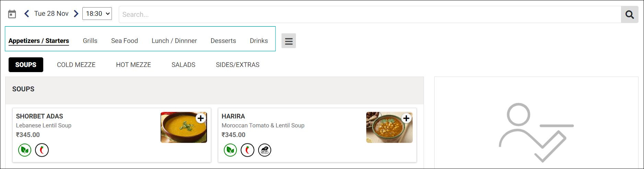Click the vegetarian leaf icon on Shorbet Adas
This screenshot has width=644, height=169.
click(25, 150)
